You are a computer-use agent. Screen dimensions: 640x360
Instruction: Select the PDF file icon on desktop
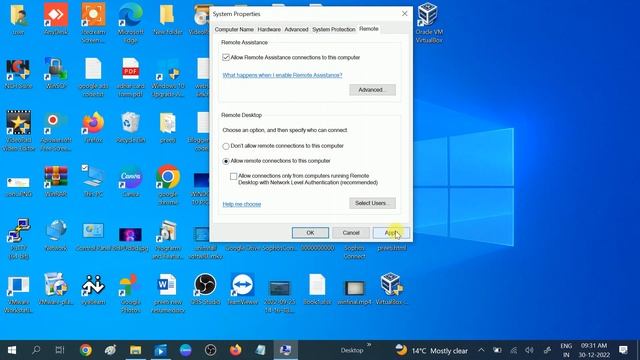[x=131, y=77]
